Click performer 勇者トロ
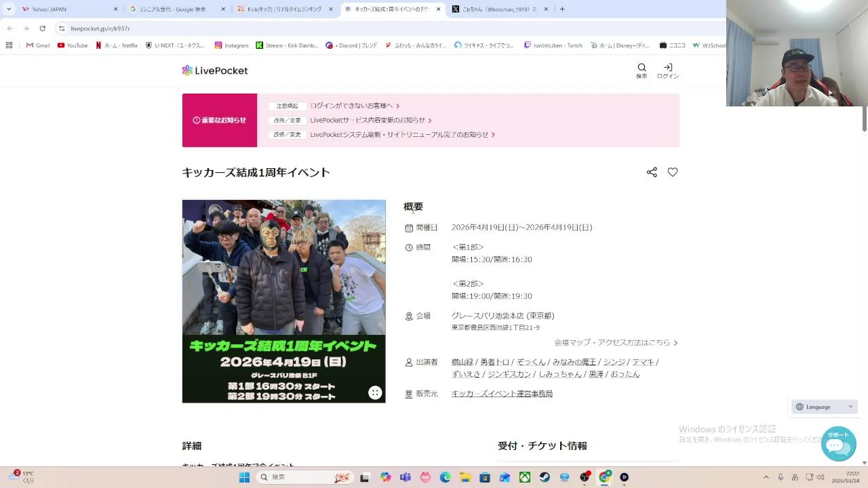This screenshot has height=488, width=868. (495, 363)
